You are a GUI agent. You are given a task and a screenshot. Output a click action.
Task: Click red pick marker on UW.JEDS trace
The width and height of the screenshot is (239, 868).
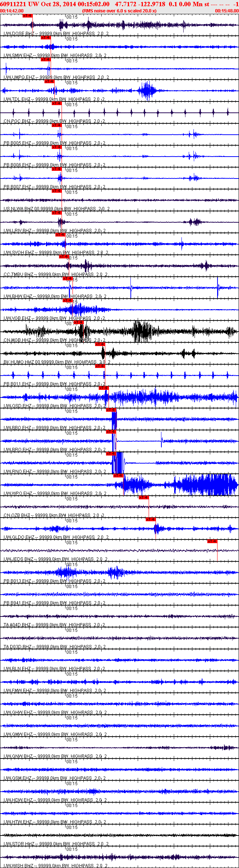pos(212,541)
